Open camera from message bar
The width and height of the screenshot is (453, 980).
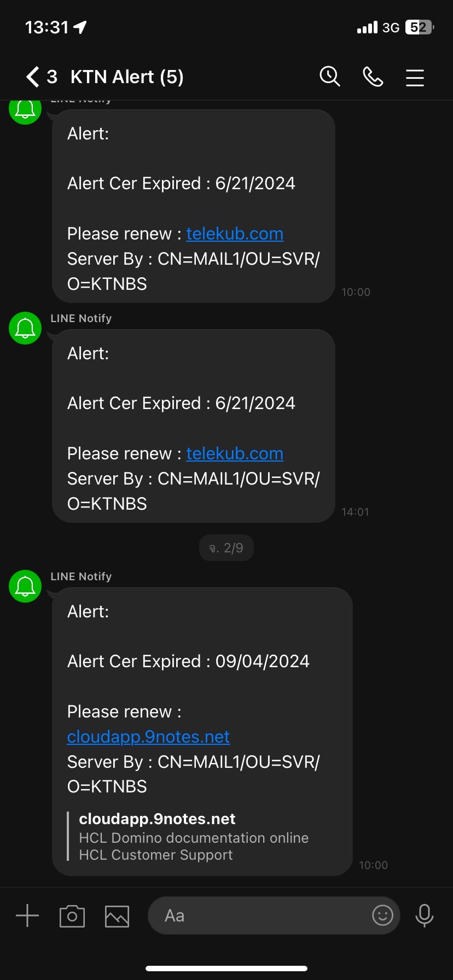pyautogui.click(x=72, y=916)
